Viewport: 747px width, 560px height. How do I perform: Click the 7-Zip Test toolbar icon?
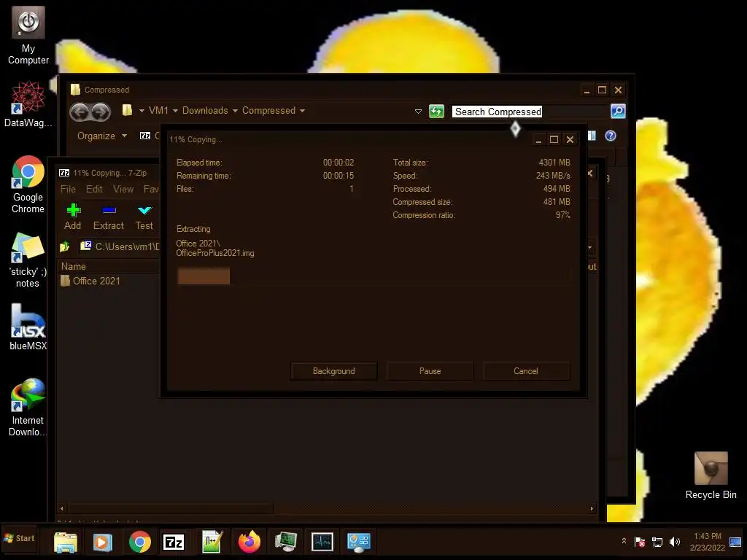point(144,217)
